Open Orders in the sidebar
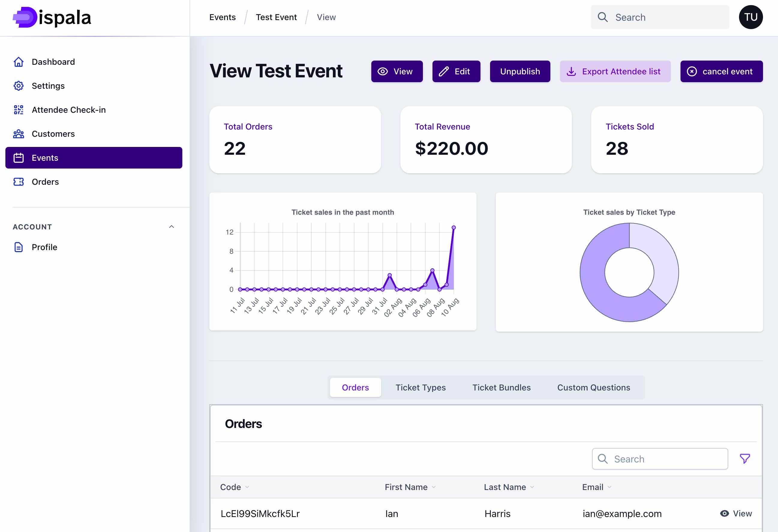778x532 pixels. [94, 182]
